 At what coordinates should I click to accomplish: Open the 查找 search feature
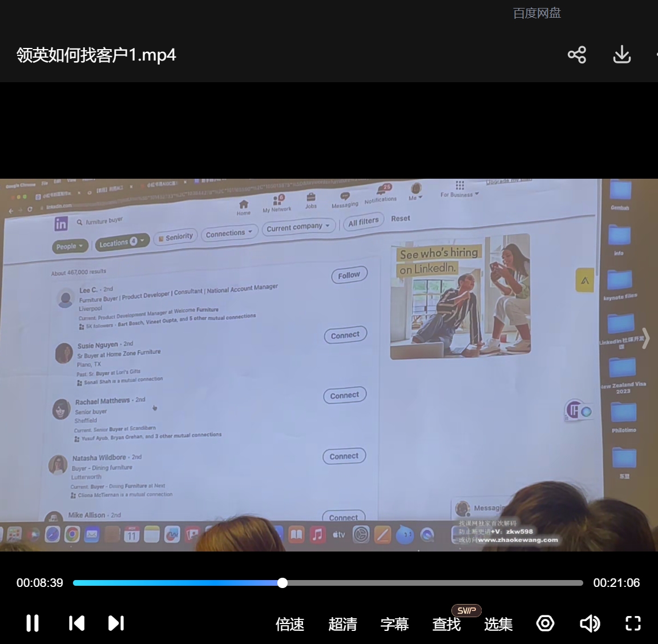point(446,625)
